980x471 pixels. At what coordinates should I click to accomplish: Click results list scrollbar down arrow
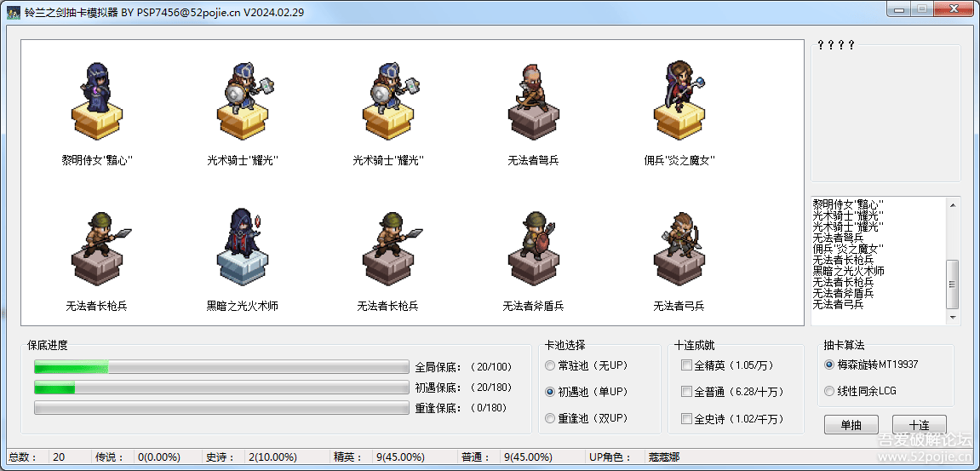[x=953, y=318]
